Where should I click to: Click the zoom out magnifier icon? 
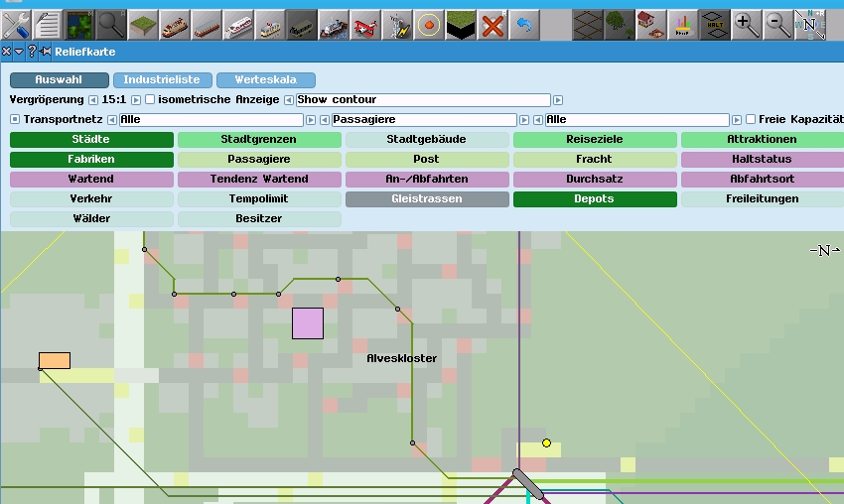tap(777, 25)
